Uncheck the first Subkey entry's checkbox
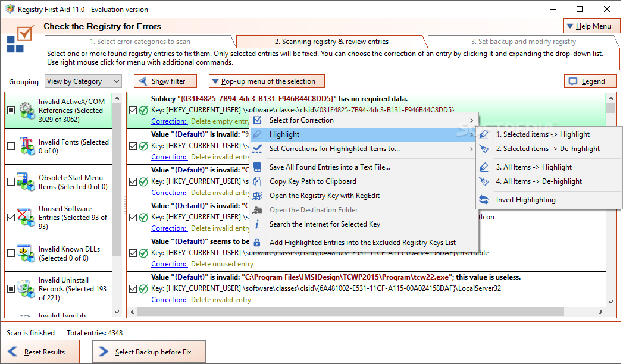Viewport: 623px width, 364px height. (x=133, y=111)
